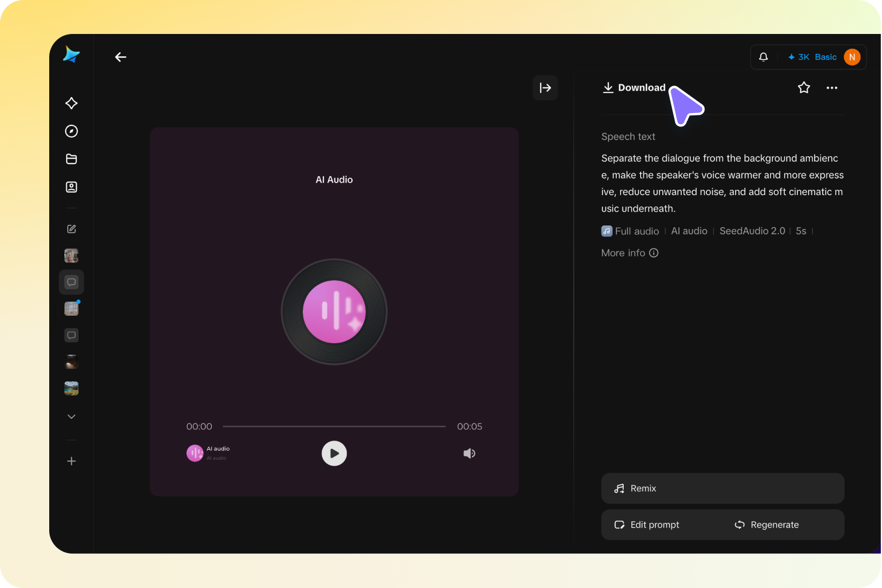Click the "Full audio" tag
The image size is (882, 588).
click(630, 231)
